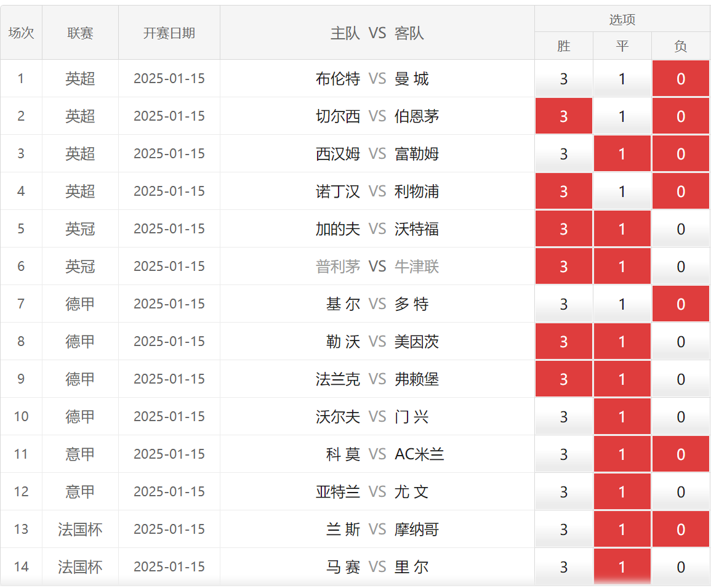
Task: Select loss option 0 for 勒沃 VS 美因茨
Action: 681,341
